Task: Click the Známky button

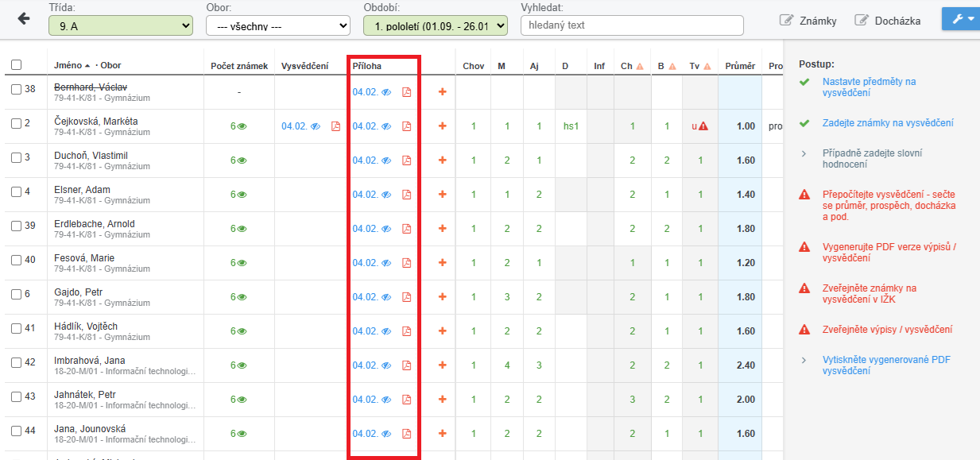Action: point(808,21)
